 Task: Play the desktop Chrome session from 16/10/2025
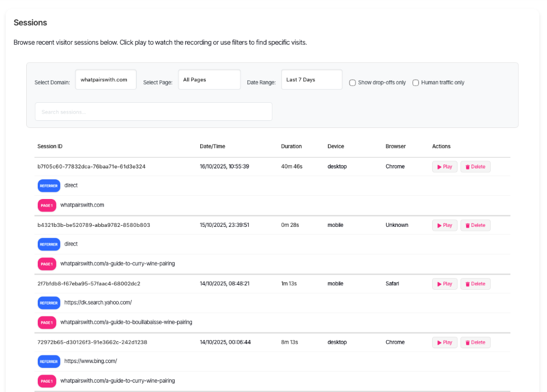[x=444, y=167]
